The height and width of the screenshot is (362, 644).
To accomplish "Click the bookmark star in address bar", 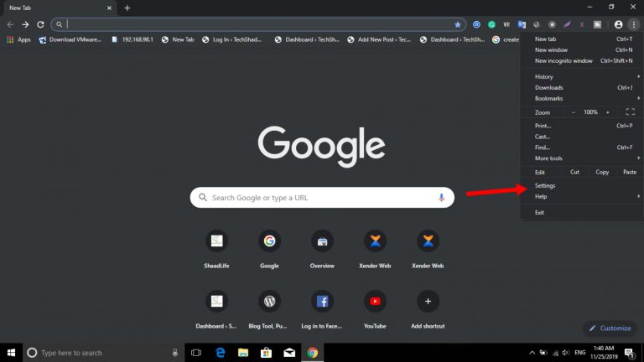I will (458, 24).
